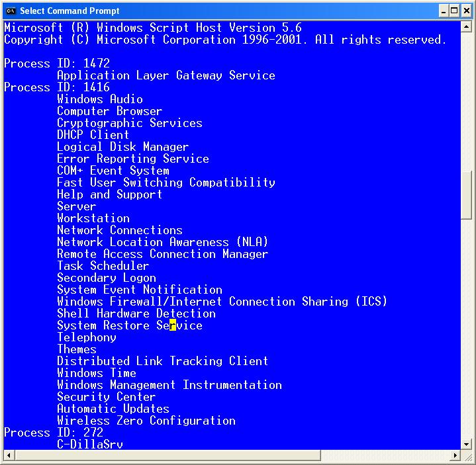Click the 'Process ID: 1416' line
The width and height of the screenshot is (476, 465).
57,87
